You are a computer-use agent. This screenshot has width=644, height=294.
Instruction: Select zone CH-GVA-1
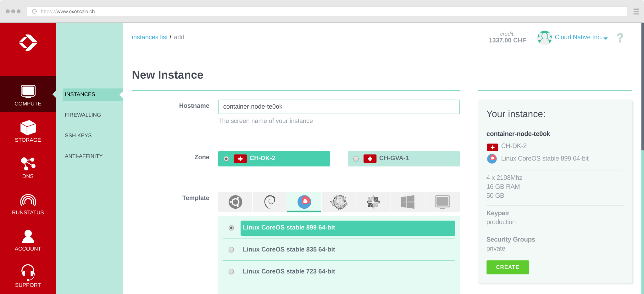point(403,159)
